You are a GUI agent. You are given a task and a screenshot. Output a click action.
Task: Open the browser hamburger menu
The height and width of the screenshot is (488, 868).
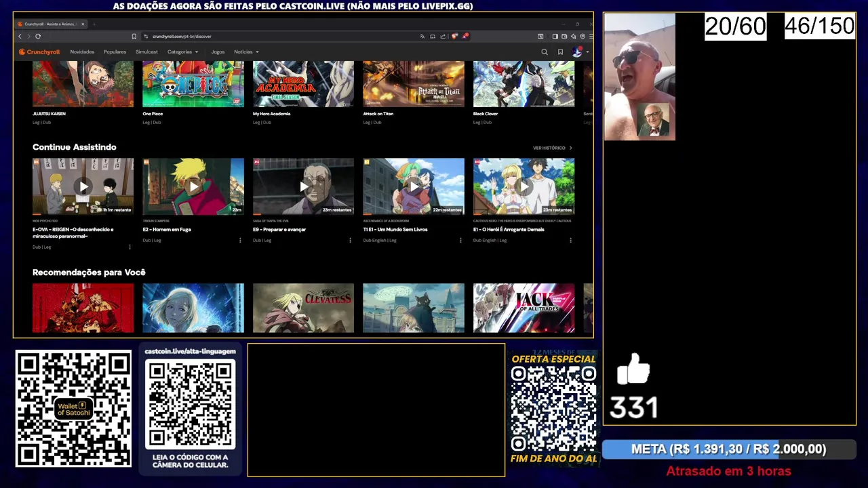coord(591,36)
